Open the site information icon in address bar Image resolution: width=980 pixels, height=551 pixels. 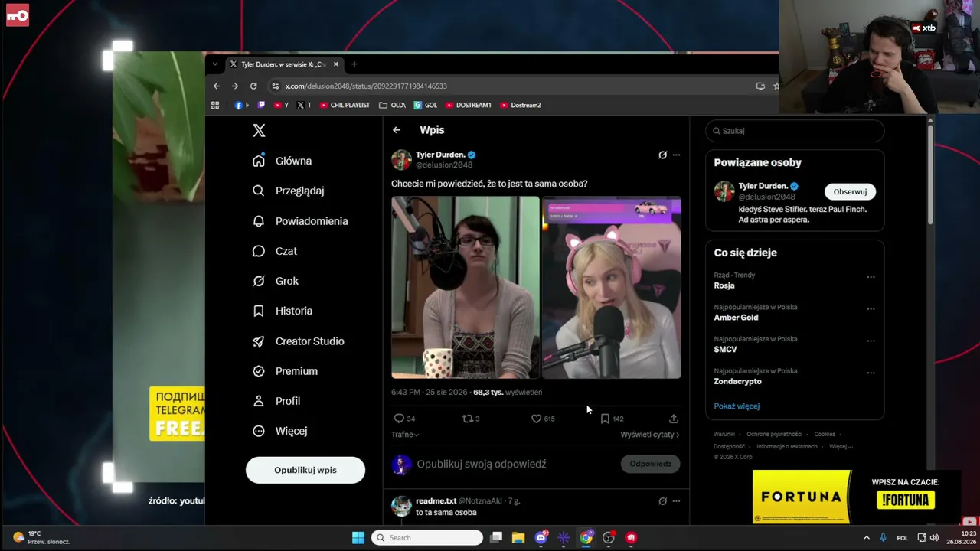pos(275,86)
